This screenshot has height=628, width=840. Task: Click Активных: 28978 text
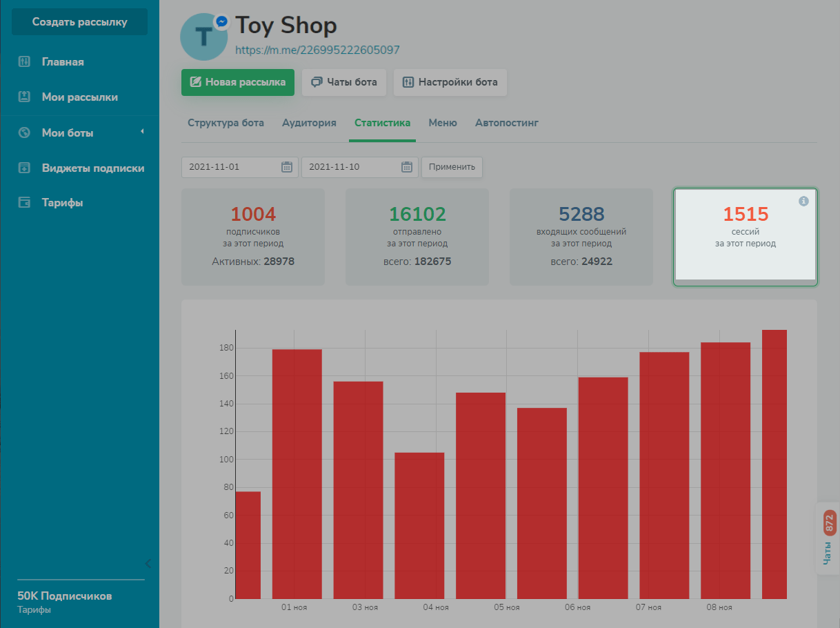(x=253, y=262)
